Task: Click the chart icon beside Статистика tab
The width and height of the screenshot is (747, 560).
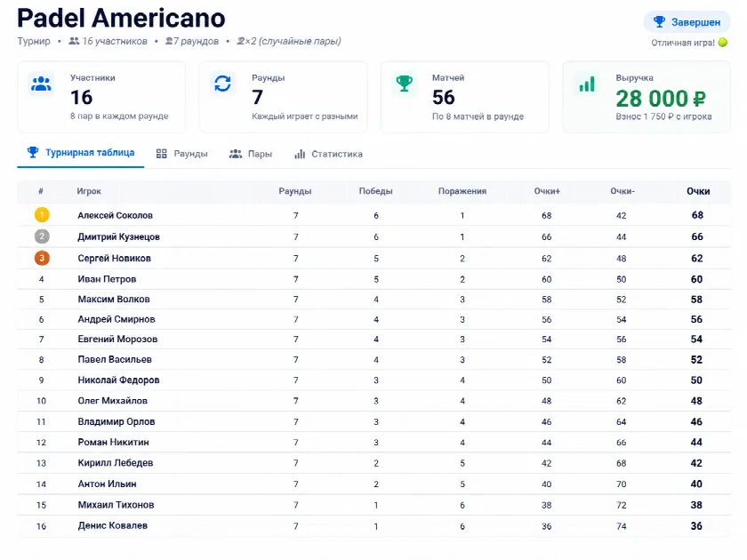Action: tap(300, 154)
